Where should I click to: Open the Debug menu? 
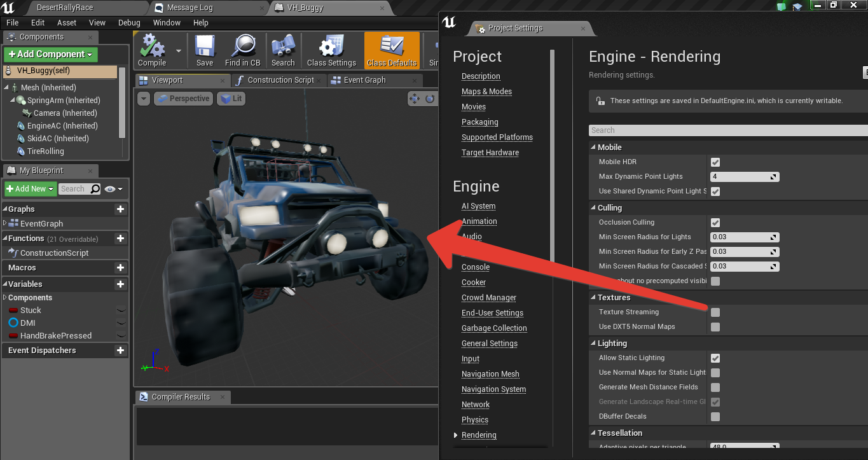[x=129, y=22]
